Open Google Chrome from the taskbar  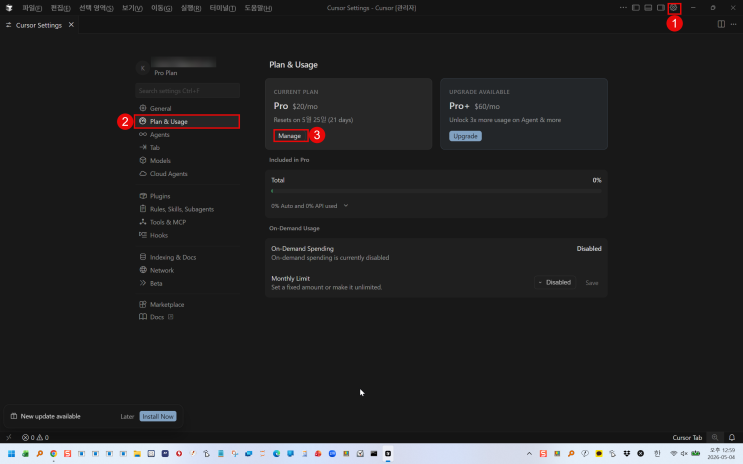pyautogui.click(x=54, y=454)
